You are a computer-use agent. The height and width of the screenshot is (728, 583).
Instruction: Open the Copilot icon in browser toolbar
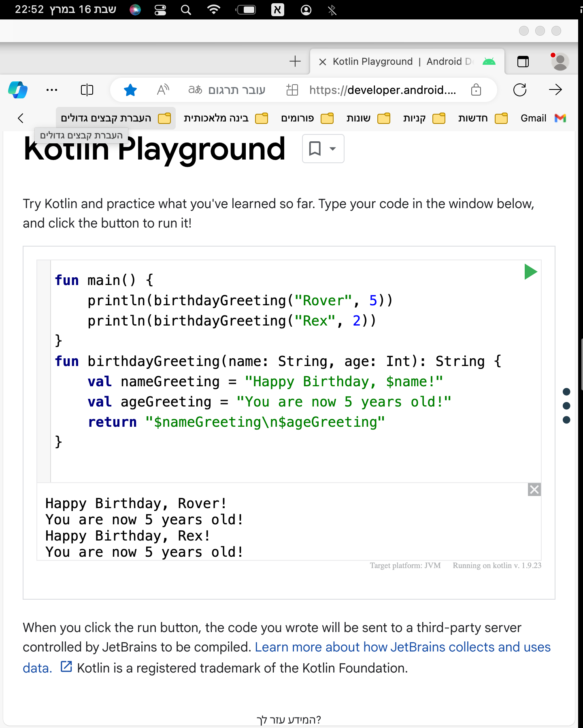click(18, 89)
